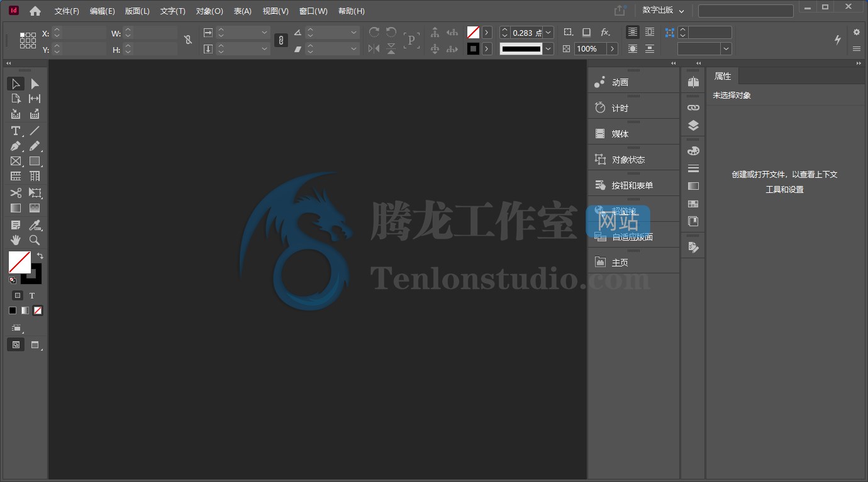Toggle formatting affects text button
Screen dimensions: 868x482
pyautogui.click(x=32, y=295)
